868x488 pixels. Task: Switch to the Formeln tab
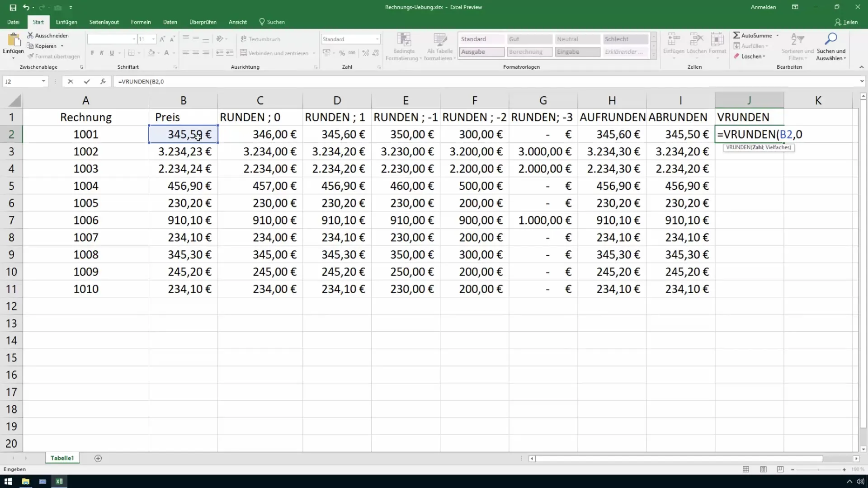(x=141, y=22)
